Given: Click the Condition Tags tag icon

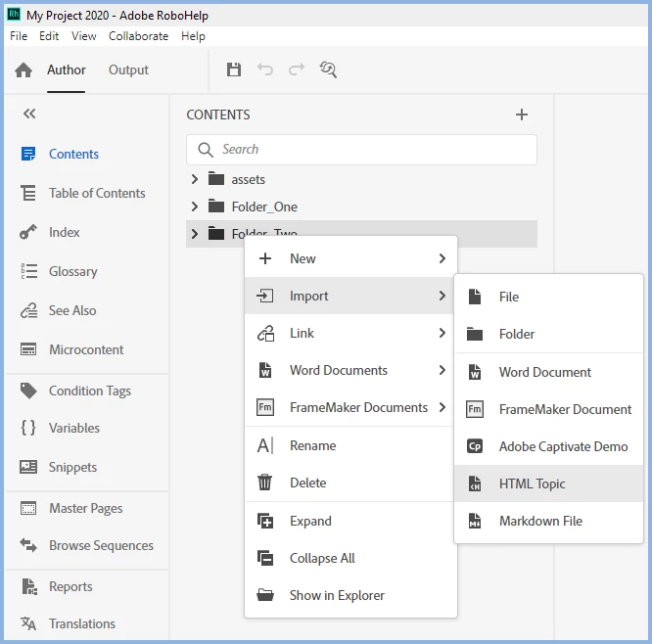Looking at the screenshot, I should 28,391.
